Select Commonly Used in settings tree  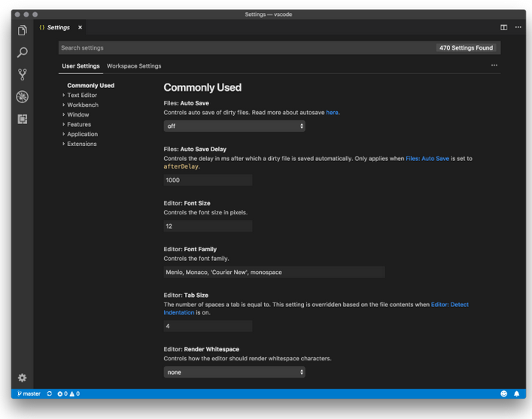tap(90, 86)
